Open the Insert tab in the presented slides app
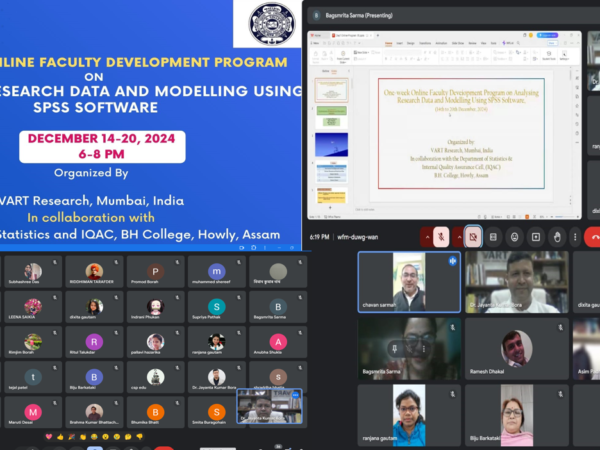This screenshot has width=600, height=450. coord(399,43)
